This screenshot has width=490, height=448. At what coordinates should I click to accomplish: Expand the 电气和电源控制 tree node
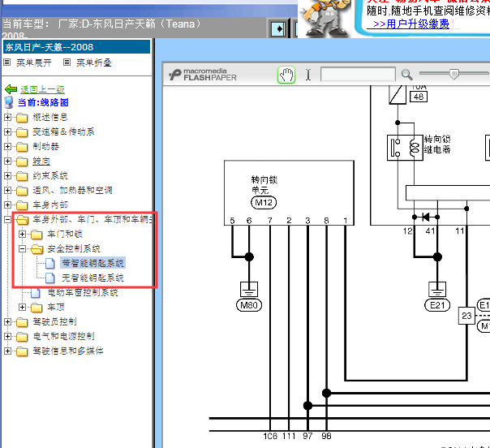click(x=7, y=336)
